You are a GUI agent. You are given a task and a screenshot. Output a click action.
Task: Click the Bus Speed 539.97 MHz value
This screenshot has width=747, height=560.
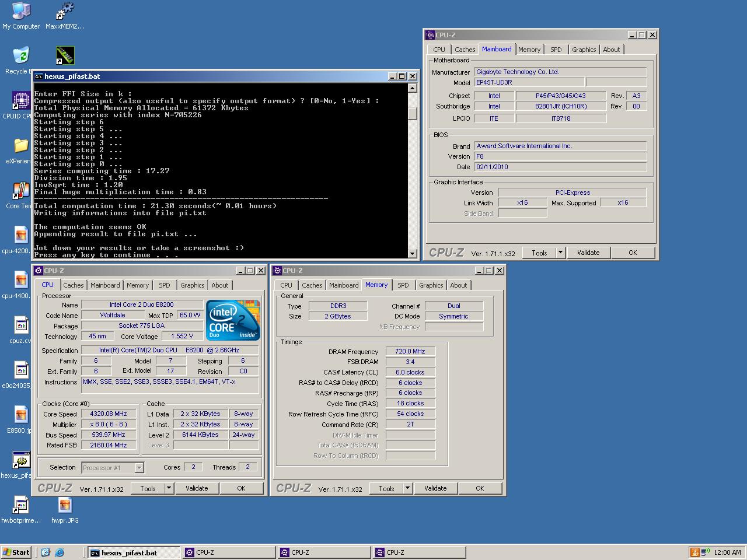click(x=109, y=435)
